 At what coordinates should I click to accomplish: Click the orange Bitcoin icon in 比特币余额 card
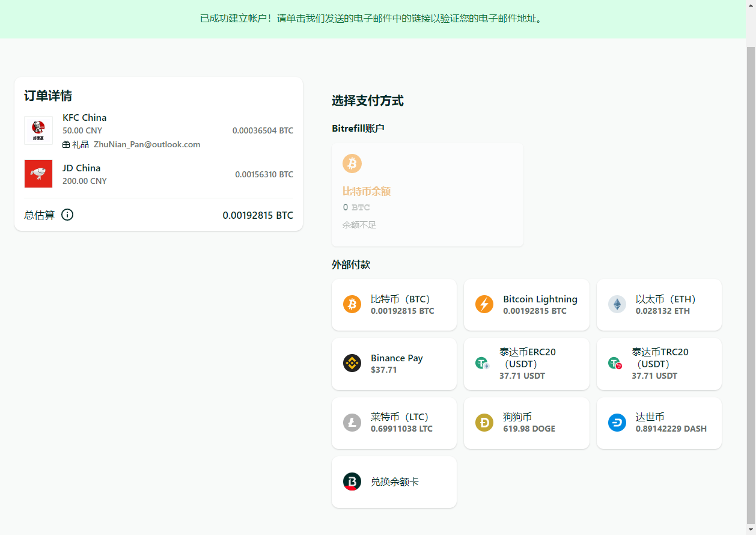[x=352, y=164]
